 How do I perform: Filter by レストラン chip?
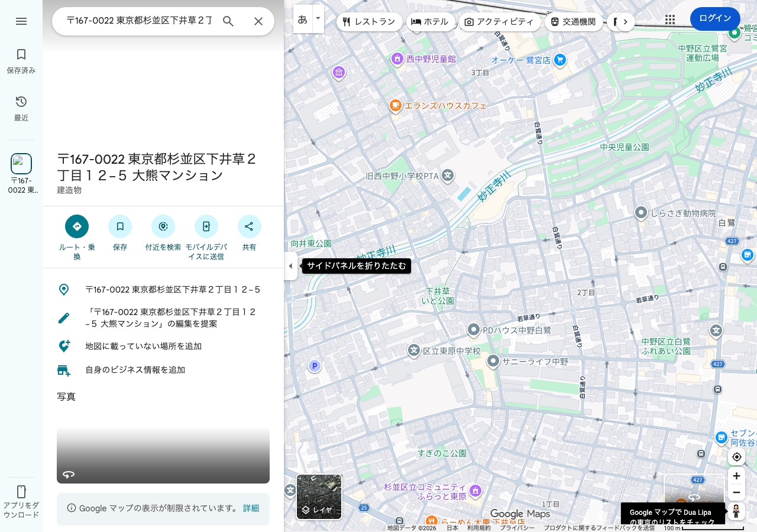pos(369,22)
